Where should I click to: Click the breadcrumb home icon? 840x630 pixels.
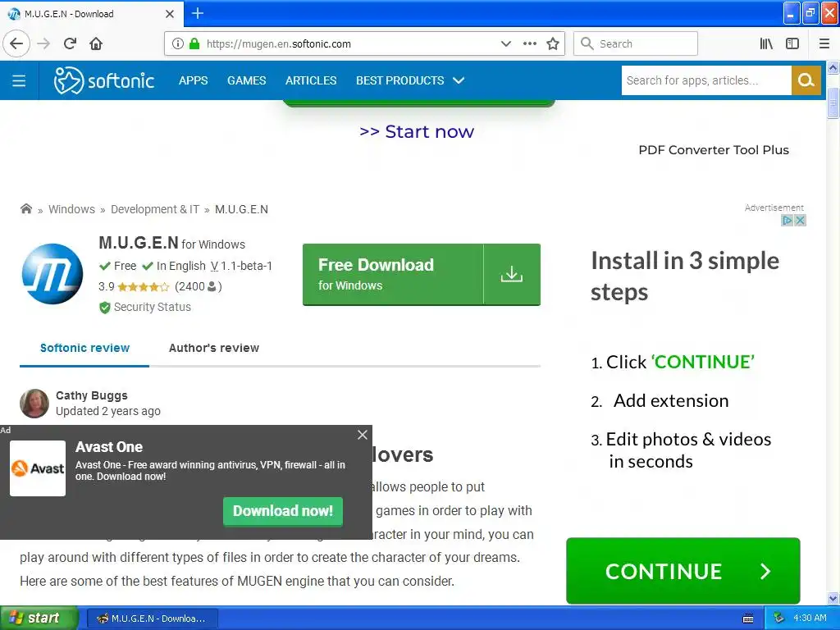(x=25, y=209)
